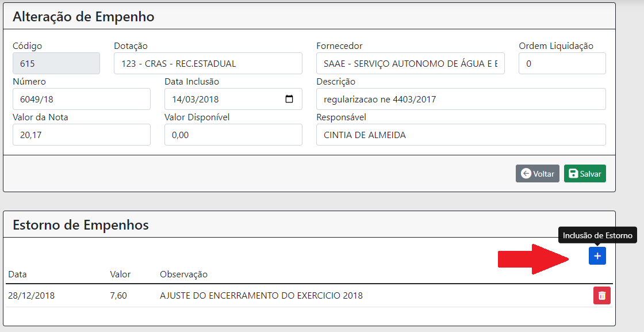The height and width of the screenshot is (332, 644).
Task: Select the AJUSTE DO ENCERRAMENTO estorno row
Action: coord(309,295)
